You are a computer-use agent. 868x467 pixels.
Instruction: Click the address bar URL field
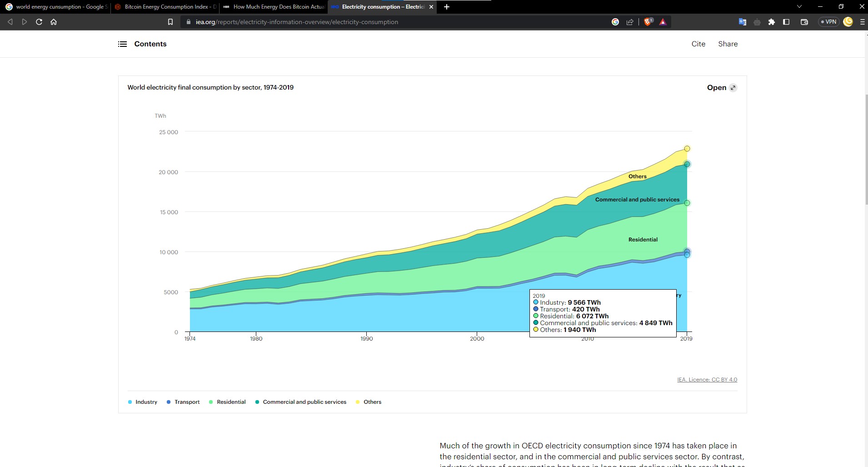click(x=400, y=22)
